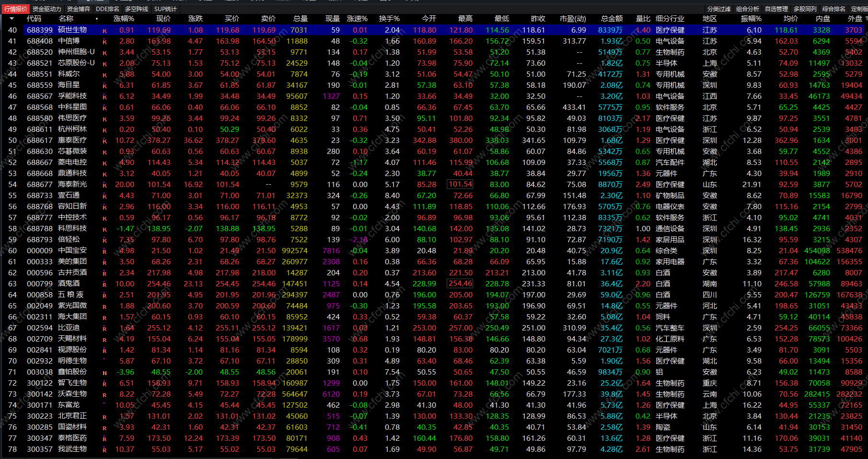Screen dimensions: 868x459
Task: Click the K marker beside 芯原股份-U
Action: 104,64
